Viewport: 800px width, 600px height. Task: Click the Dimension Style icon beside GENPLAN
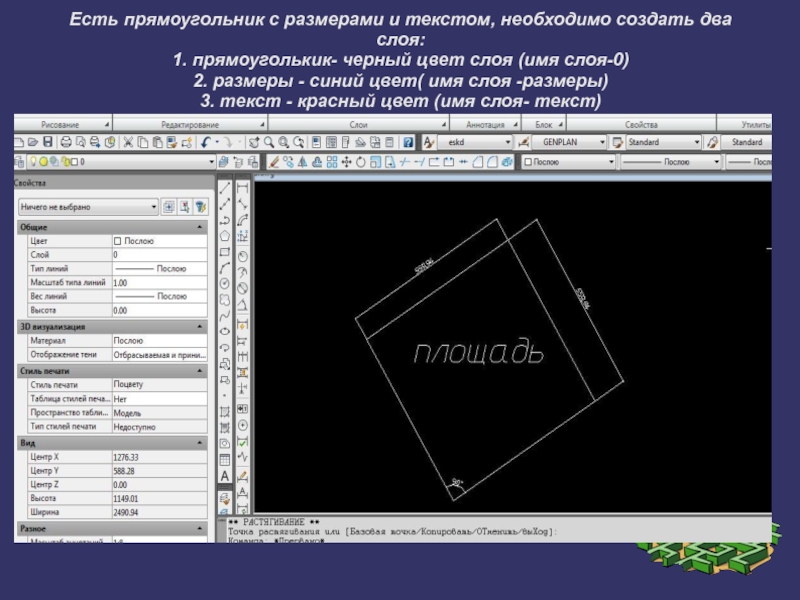523,142
